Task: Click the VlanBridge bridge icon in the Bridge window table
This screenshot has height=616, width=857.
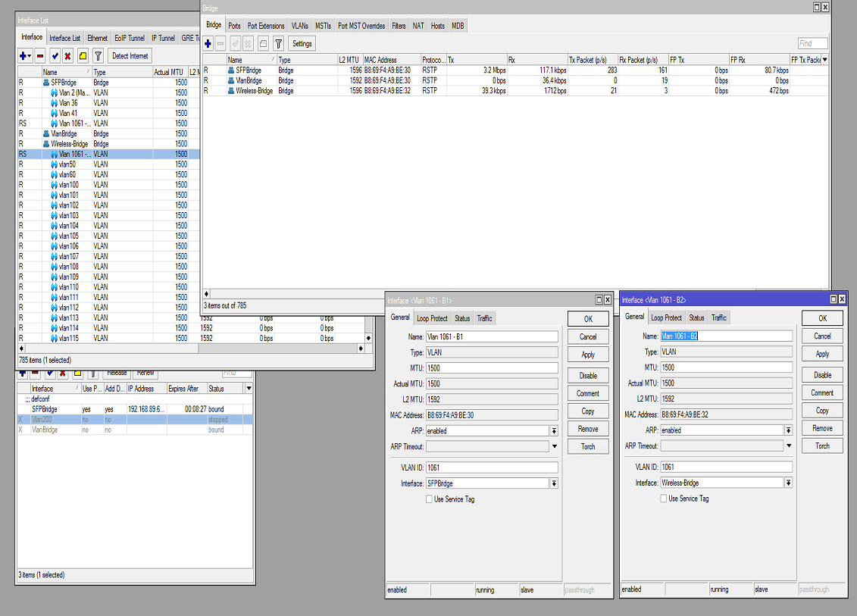Action: point(231,80)
